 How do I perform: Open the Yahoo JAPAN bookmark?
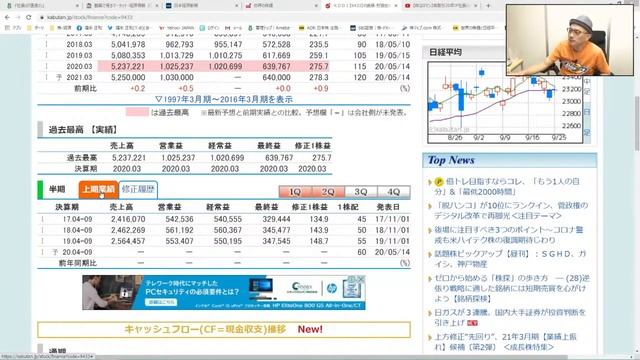pyautogui.click(x=176, y=28)
